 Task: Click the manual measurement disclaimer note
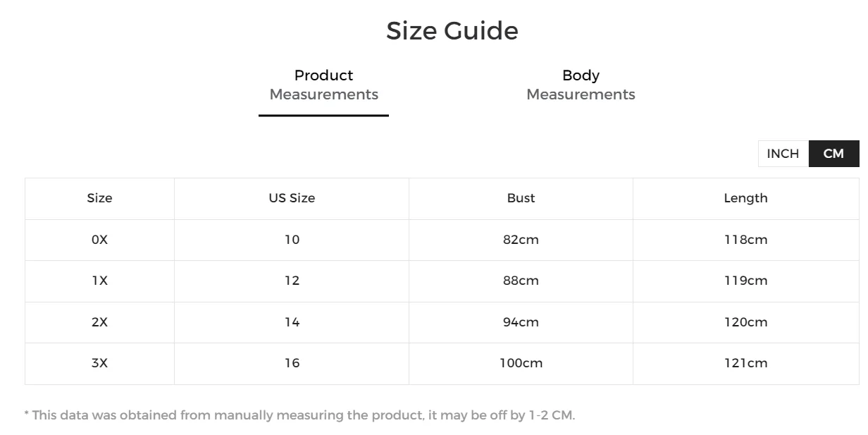click(299, 415)
